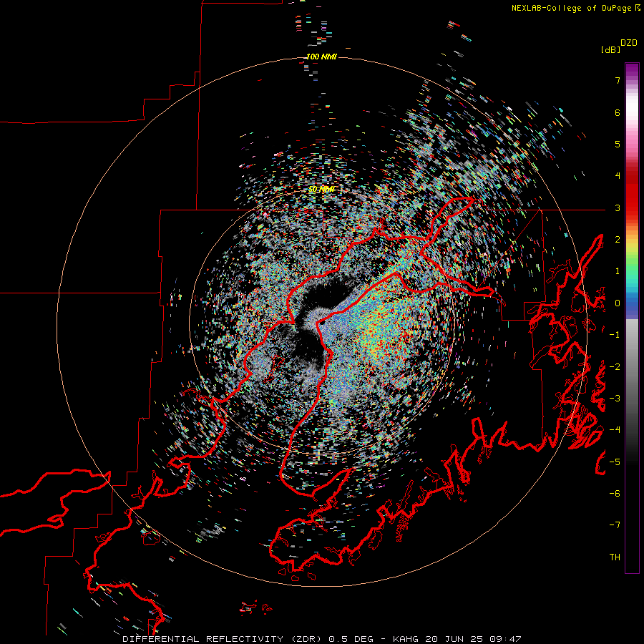This screenshot has height=644, width=644.
Task: Click the -4 value on color scale
Action: 615,430
